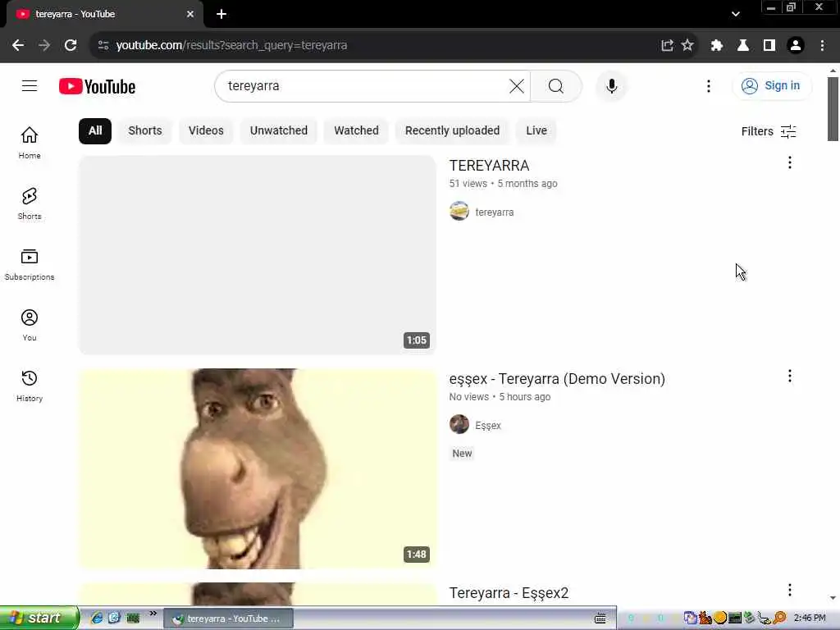Image resolution: width=840 pixels, height=630 pixels.
Task: Click the magnifier search button
Action: 555,85
